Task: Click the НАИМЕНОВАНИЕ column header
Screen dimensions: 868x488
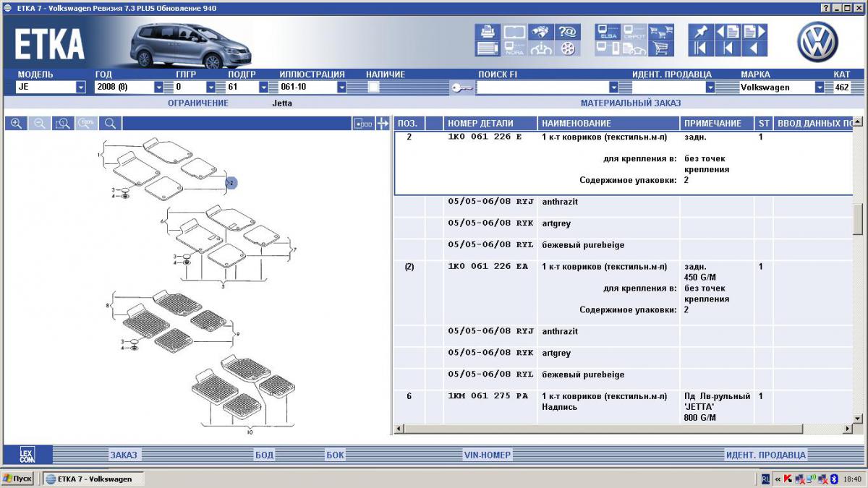Action: (x=609, y=124)
